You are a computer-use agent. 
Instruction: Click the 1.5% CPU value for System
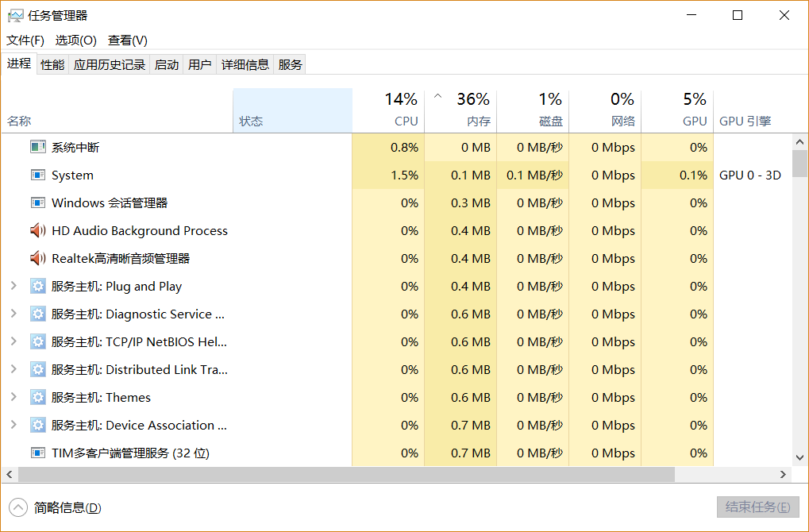click(405, 175)
